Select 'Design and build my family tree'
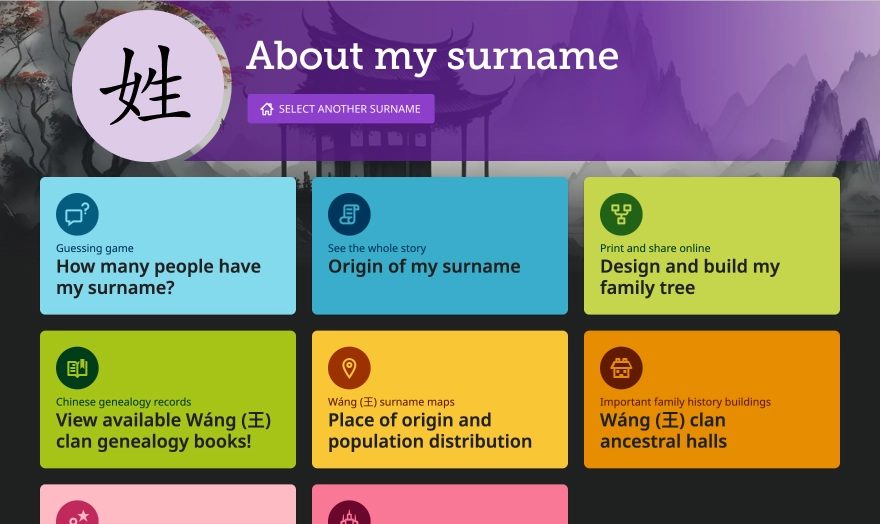This screenshot has height=524, width=880. tap(689, 277)
